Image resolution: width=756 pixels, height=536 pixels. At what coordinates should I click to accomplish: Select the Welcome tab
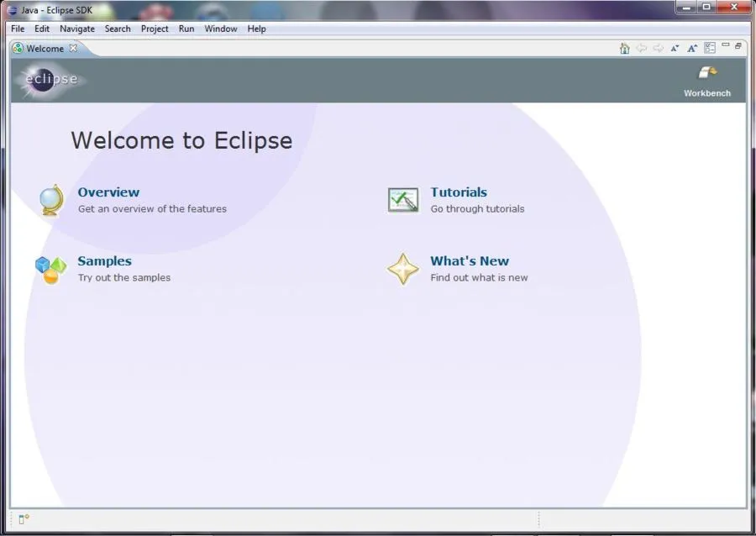point(45,48)
